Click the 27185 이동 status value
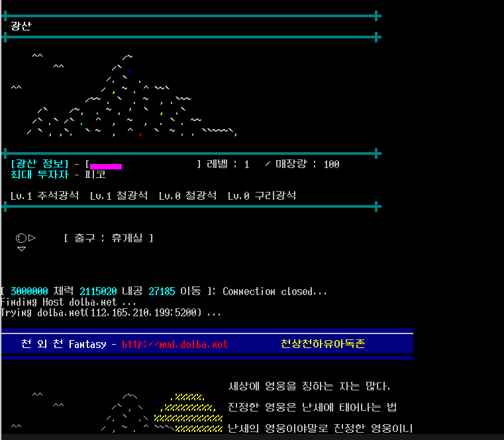504x440 pixels. tap(162, 291)
